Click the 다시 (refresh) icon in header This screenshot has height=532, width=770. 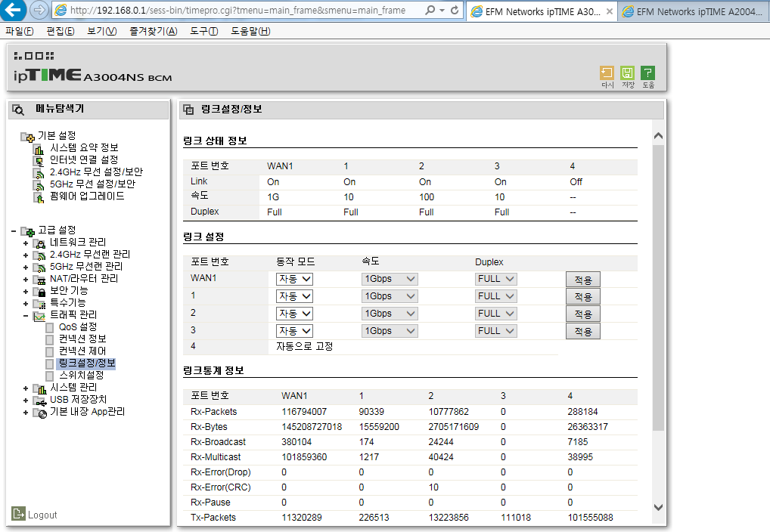(607, 73)
